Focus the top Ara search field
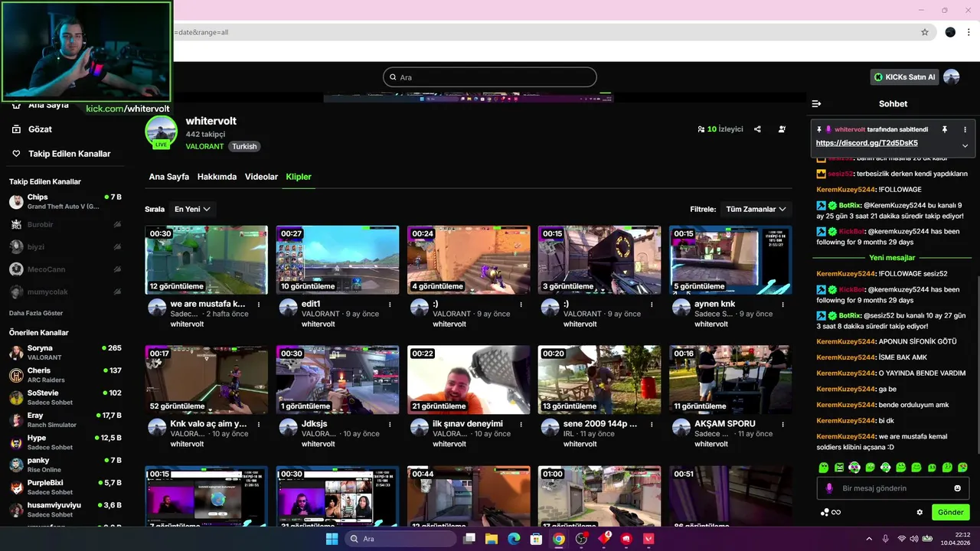The image size is (980, 551). pyautogui.click(x=489, y=77)
